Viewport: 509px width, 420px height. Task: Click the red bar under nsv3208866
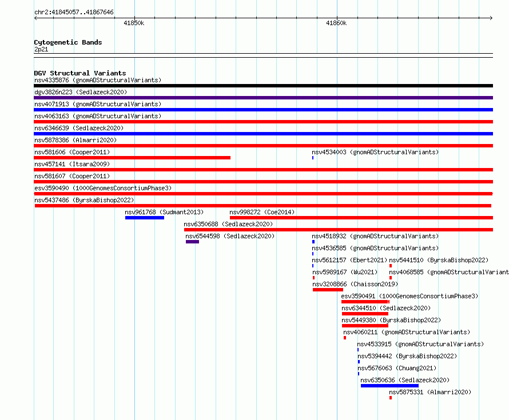click(328, 290)
